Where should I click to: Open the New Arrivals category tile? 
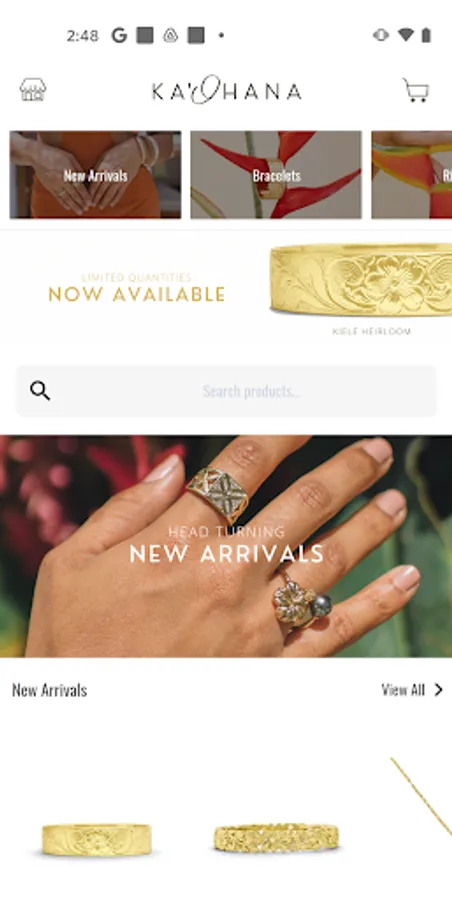click(95, 174)
